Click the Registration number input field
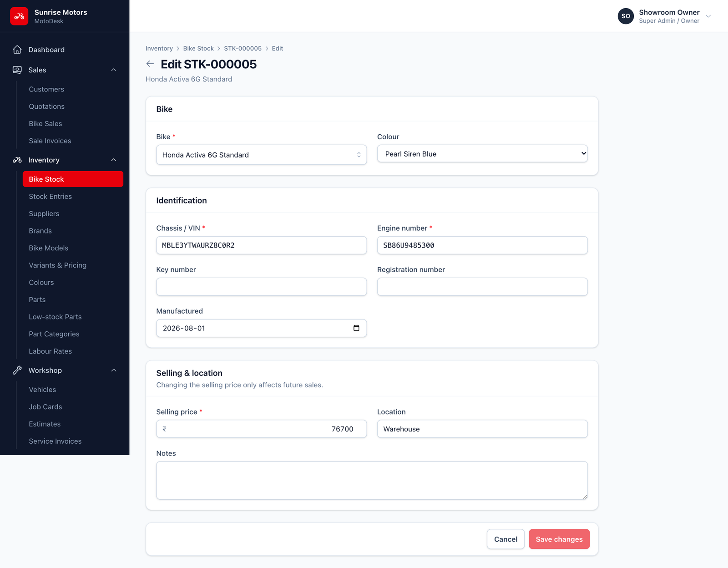The height and width of the screenshot is (568, 728). pyautogui.click(x=482, y=287)
